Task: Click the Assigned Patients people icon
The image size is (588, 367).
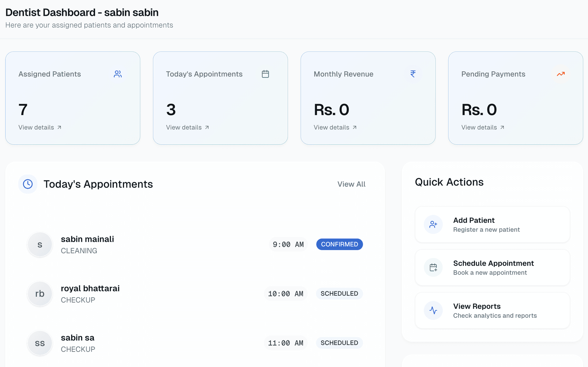Action: point(118,74)
